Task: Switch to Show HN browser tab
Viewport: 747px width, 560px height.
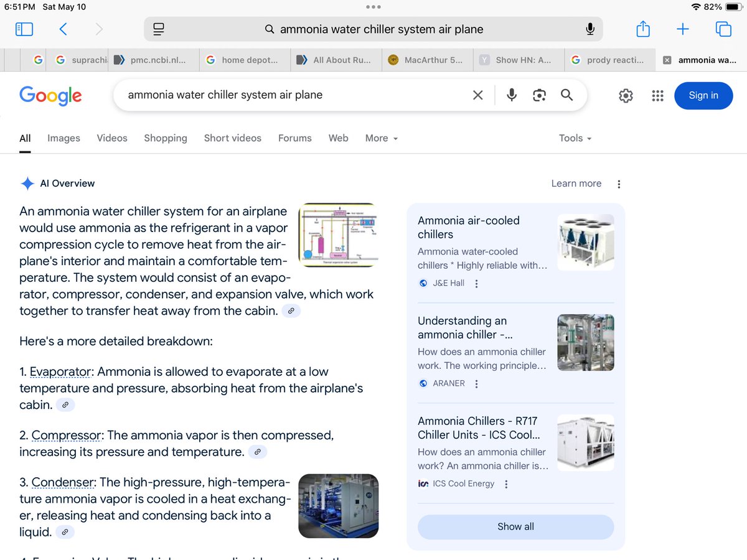Action: click(519, 60)
